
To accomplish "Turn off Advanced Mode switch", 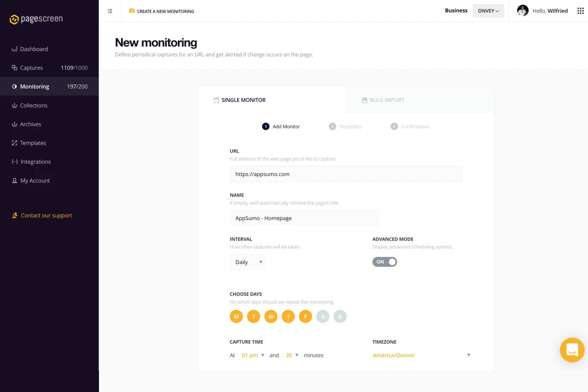I will pos(385,262).
